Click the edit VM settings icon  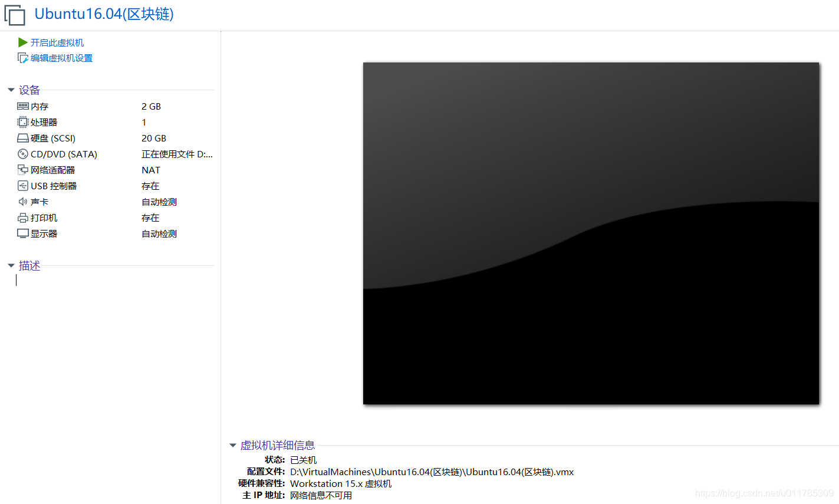tap(23, 58)
